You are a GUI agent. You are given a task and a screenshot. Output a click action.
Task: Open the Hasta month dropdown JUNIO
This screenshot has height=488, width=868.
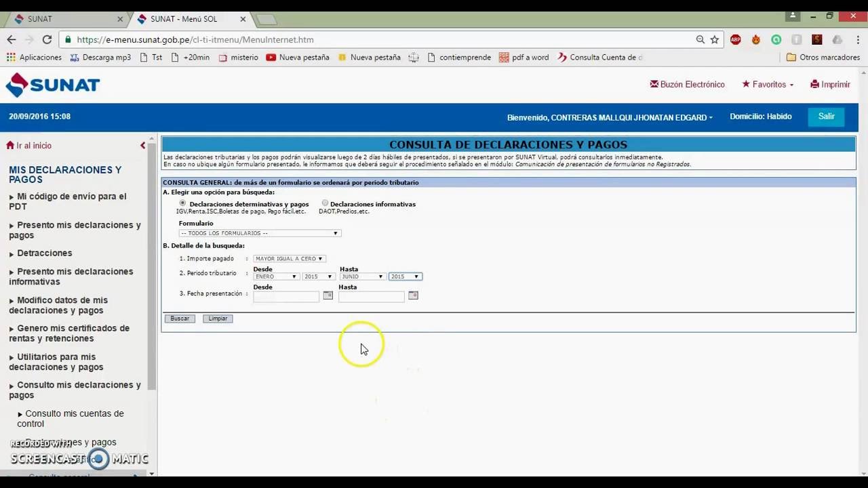point(362,277)
